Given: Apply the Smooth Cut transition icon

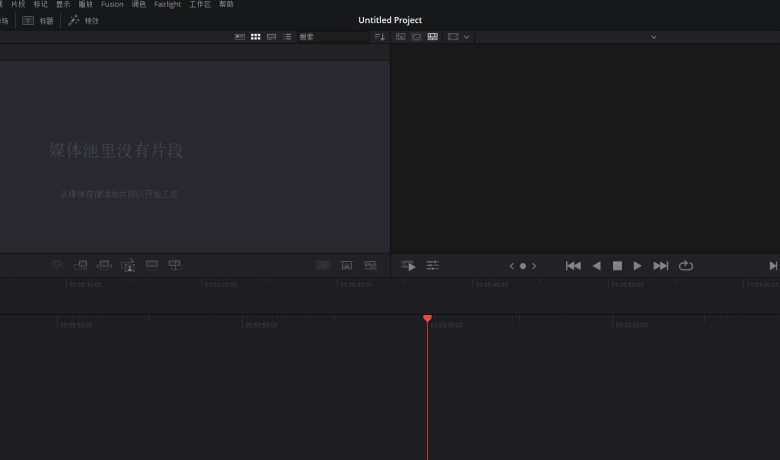Looking at the screenshot, I should tap(371, 266).
